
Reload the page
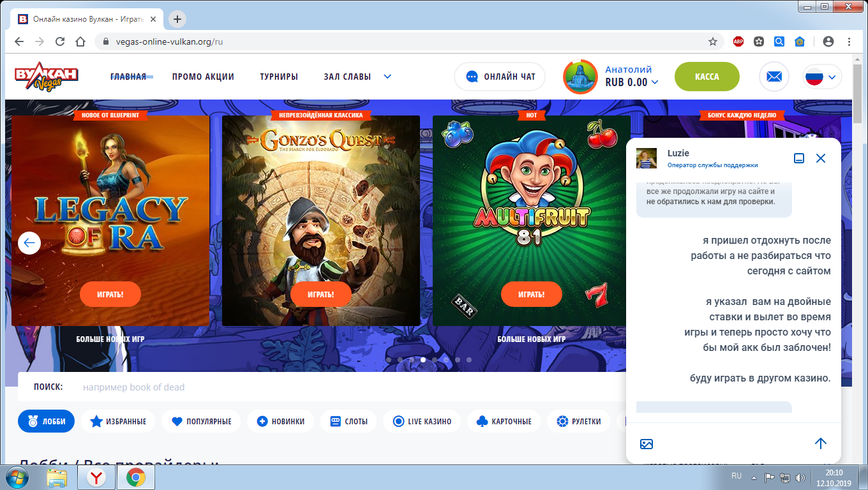tap(60, 41)
